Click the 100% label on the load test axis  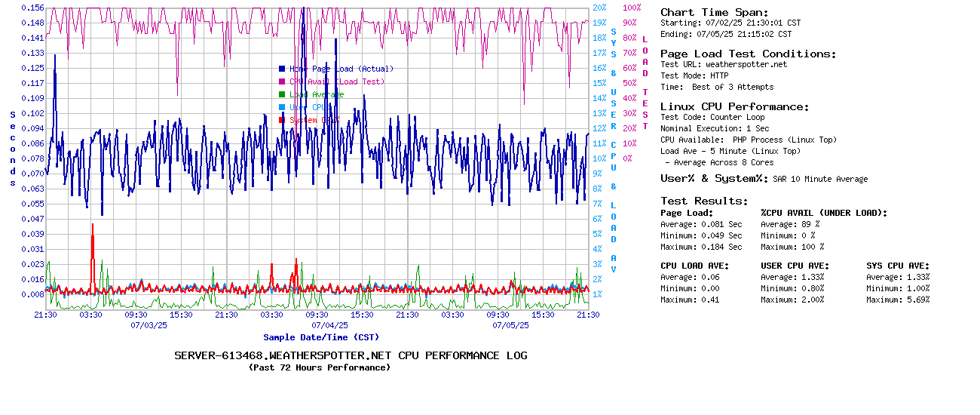[632, 8]
